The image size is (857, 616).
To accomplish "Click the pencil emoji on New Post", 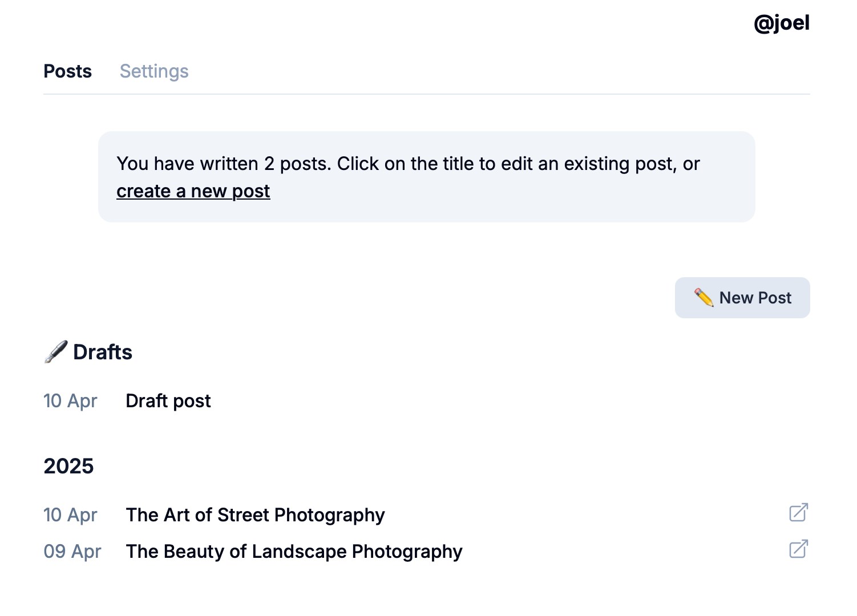I will tap(704, 298).
